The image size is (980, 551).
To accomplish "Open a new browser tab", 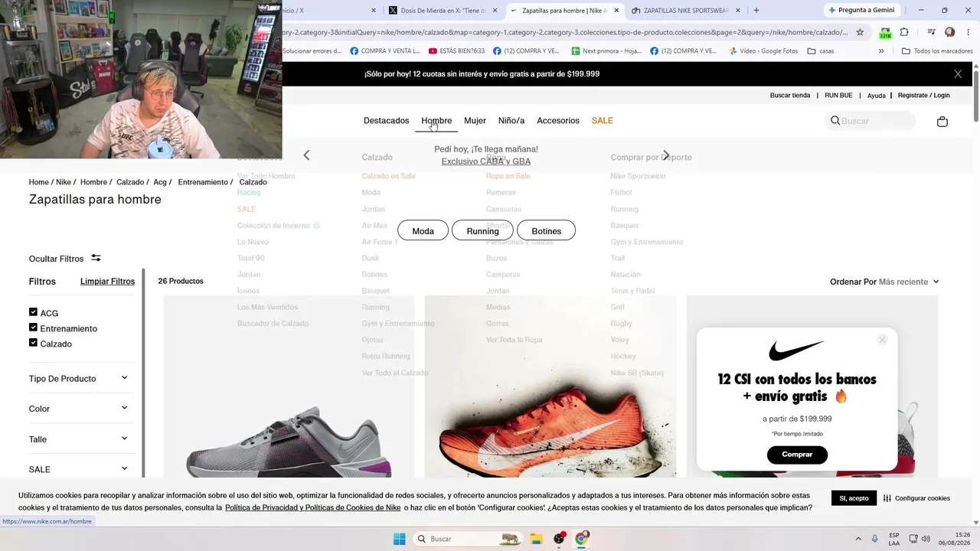I will point(756,11).
